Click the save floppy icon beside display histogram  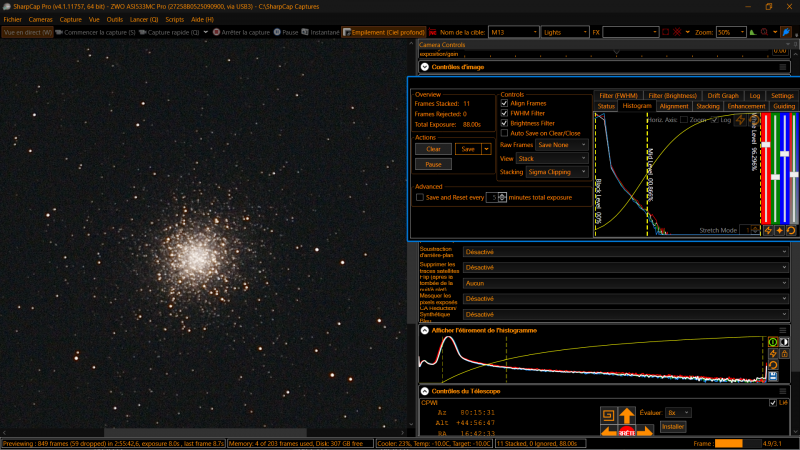coord(773,376)
